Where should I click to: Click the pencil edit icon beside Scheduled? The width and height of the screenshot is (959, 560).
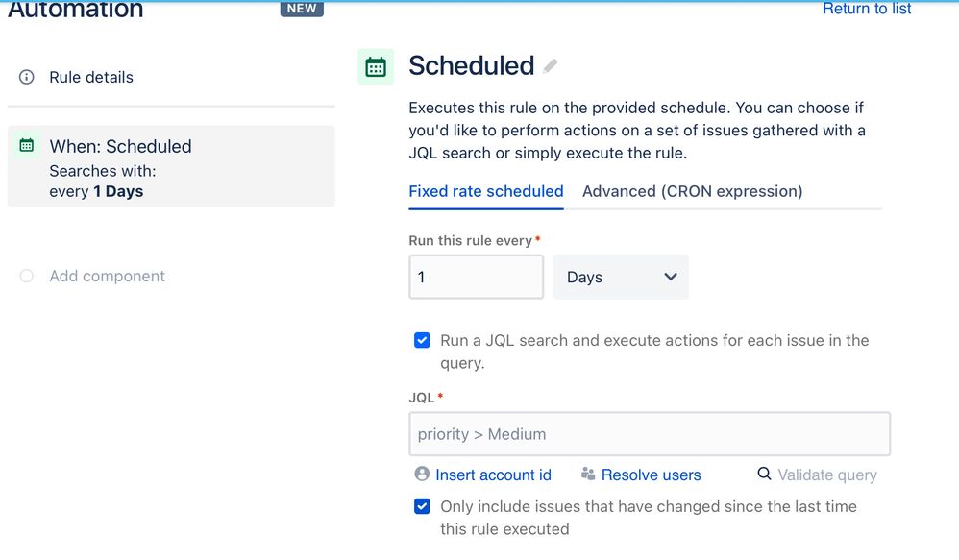[551, 66]
